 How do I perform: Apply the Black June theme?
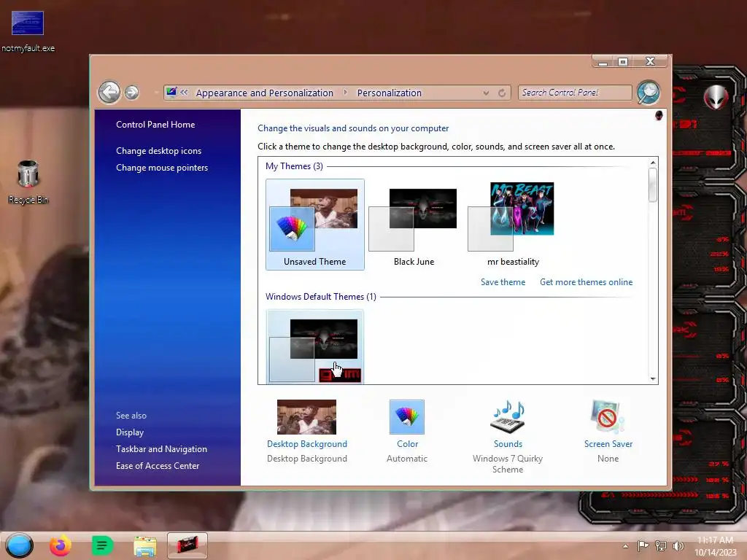point(414,225)
